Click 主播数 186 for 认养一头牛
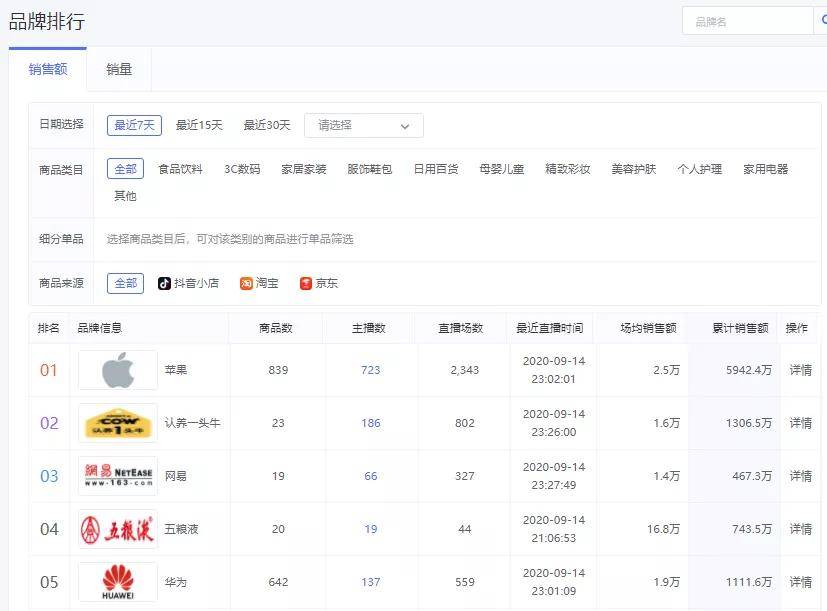Screen dimensions: 827x611 370,423
